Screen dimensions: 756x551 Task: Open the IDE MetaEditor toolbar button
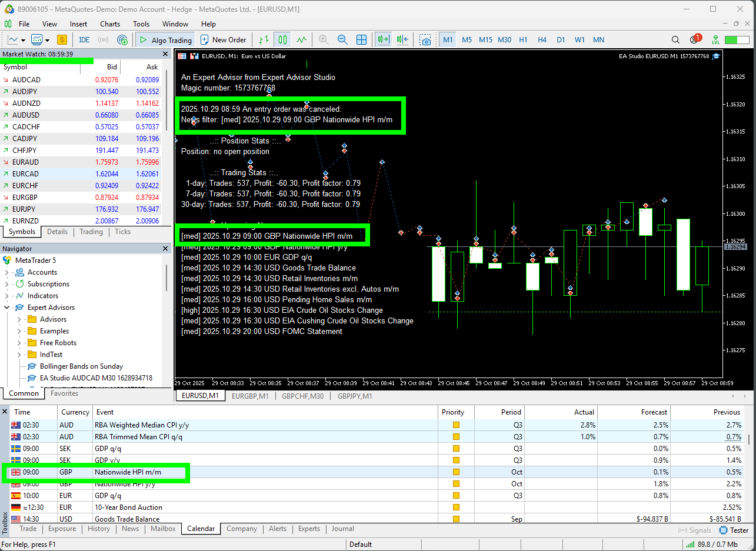pyautogui.click(x=84, y=40)
